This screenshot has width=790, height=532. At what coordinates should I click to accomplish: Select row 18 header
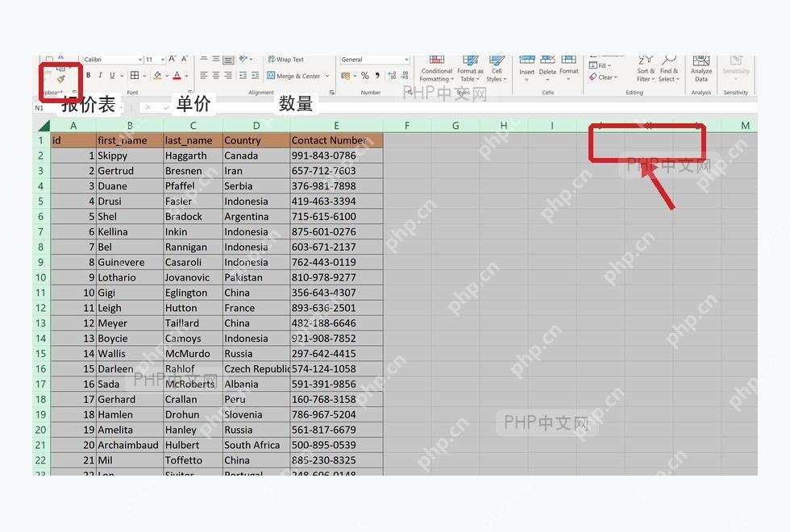click(41, 400)
